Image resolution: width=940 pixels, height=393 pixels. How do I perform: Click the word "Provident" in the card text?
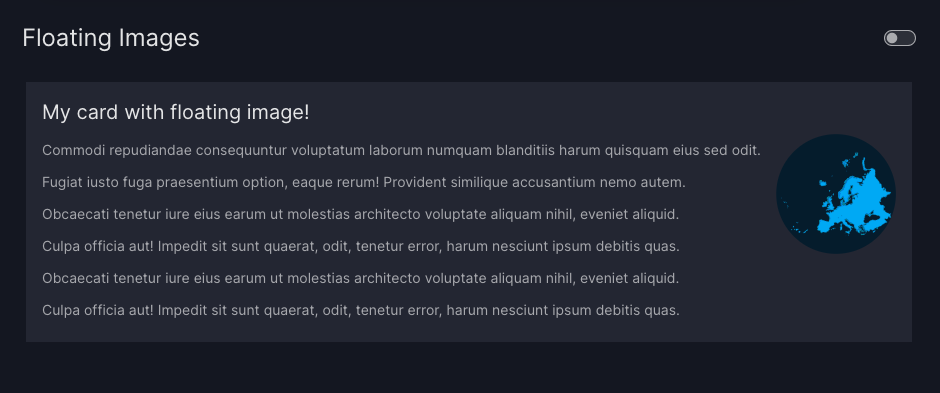(413, 182)
